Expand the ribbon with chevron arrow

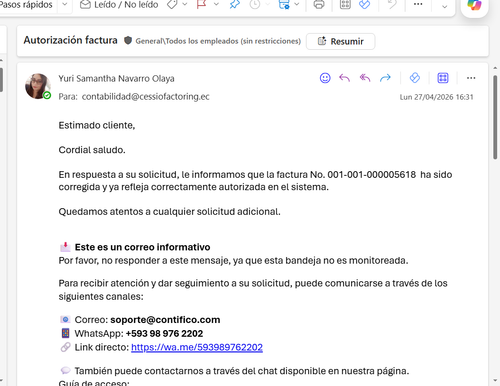444,7
